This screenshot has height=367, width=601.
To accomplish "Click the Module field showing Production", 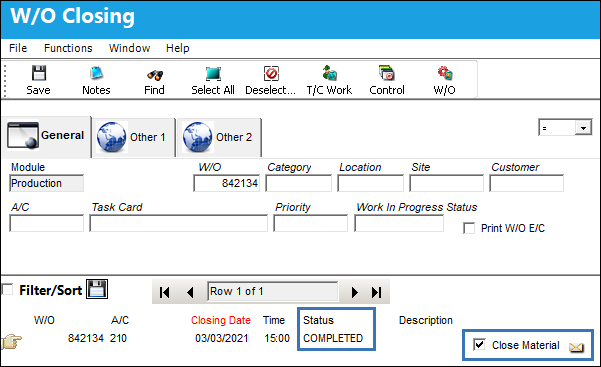I will (46, 183).
